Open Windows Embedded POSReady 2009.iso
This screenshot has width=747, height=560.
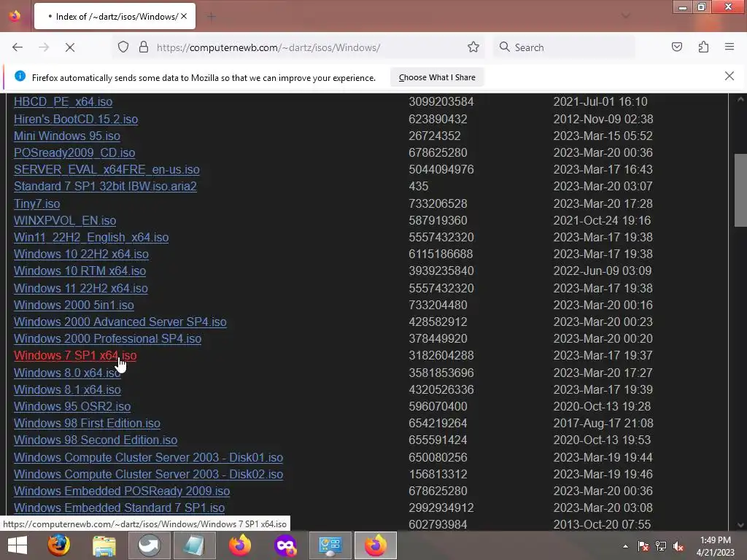(x=122, y=491)
